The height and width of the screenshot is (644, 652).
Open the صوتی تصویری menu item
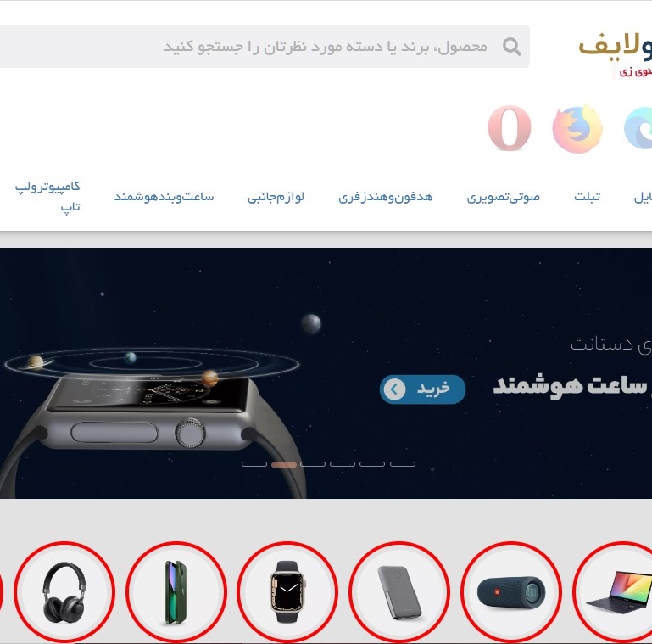pyautogui.click(x=503, y=197)
